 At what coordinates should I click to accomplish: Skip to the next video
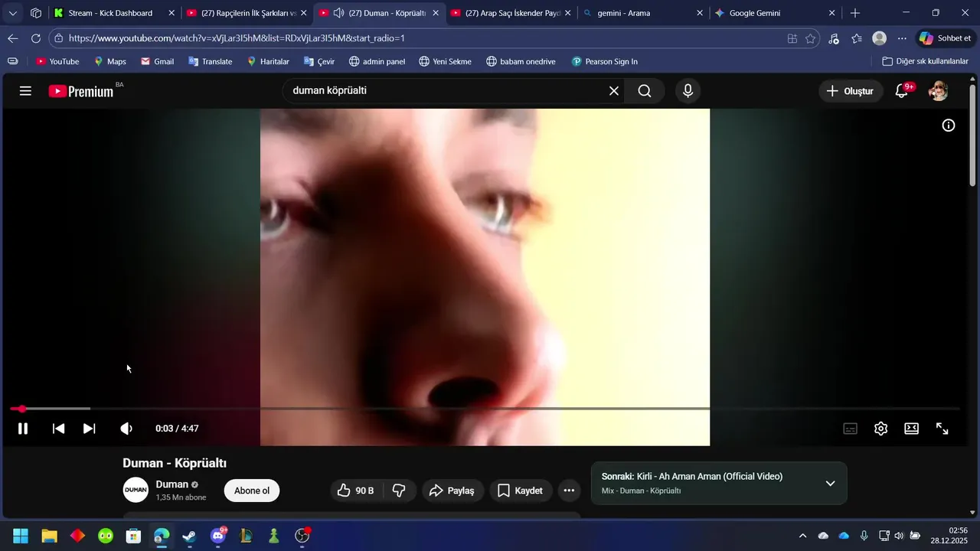tap(90, 429)
